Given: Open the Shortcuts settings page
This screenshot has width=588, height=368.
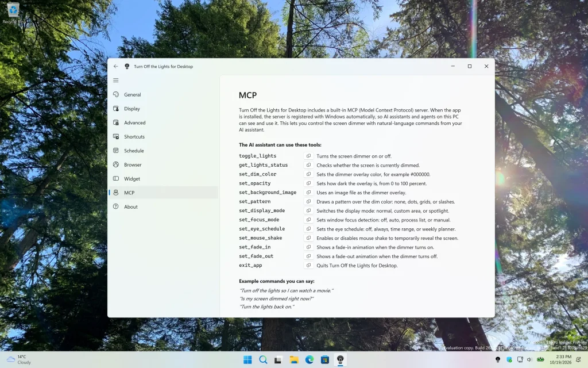Looking at the screenshot, I should coord(164,137).
